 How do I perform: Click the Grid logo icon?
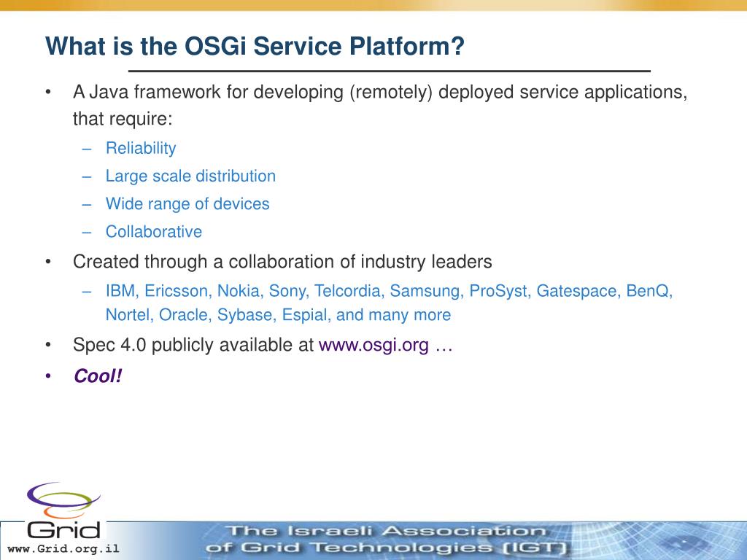pos(63,510)
